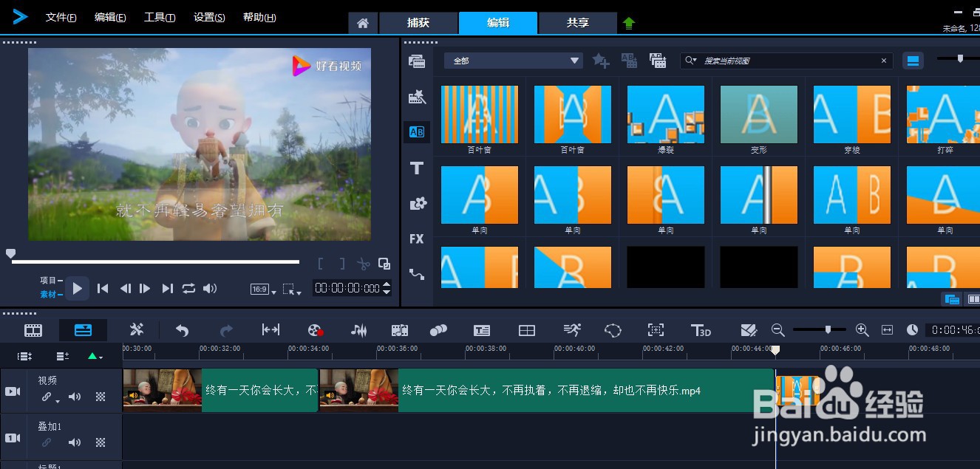The height and width of the screenshot is (469, 980).
Task: Open the 工具 menu
Action: [x=160, y=17]
